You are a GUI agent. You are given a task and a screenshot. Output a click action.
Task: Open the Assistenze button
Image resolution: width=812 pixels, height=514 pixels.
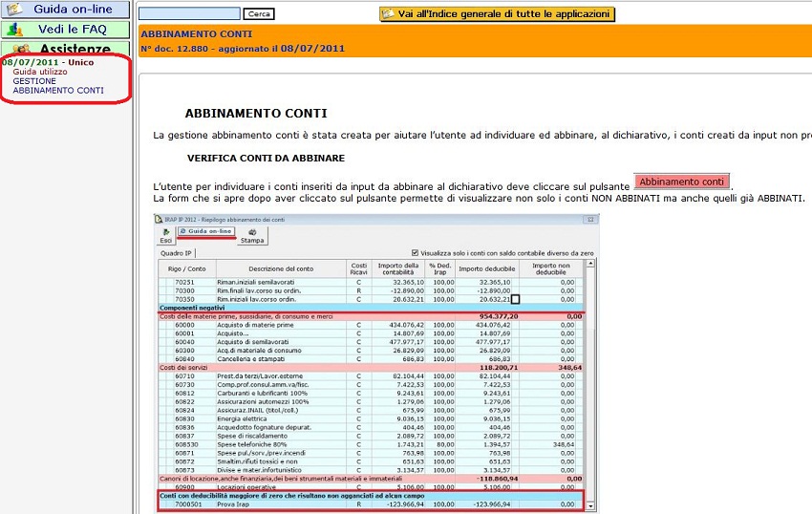click(x=65, y=48)
